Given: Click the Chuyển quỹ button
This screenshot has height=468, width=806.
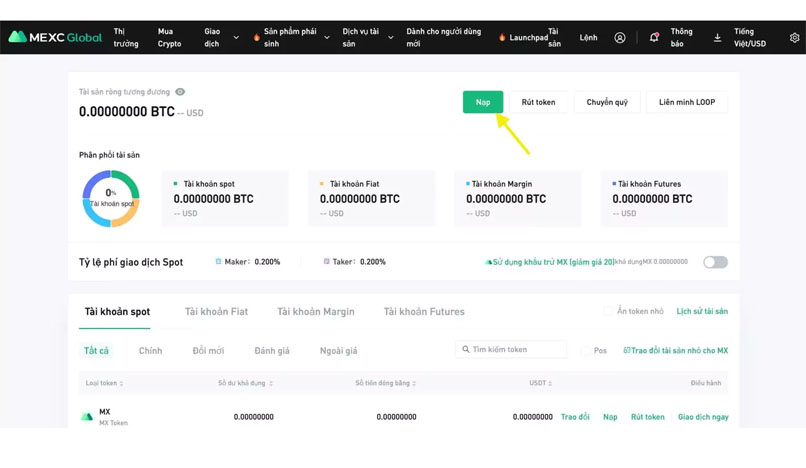Looking at the screenshot, I should tap(607, 102).
